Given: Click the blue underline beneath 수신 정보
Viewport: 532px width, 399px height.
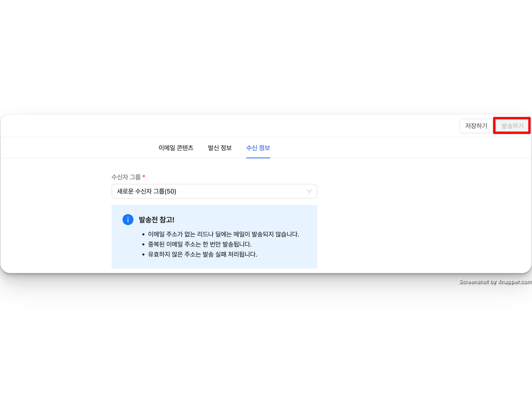Looking at the screenshot, I should point(258,158).
